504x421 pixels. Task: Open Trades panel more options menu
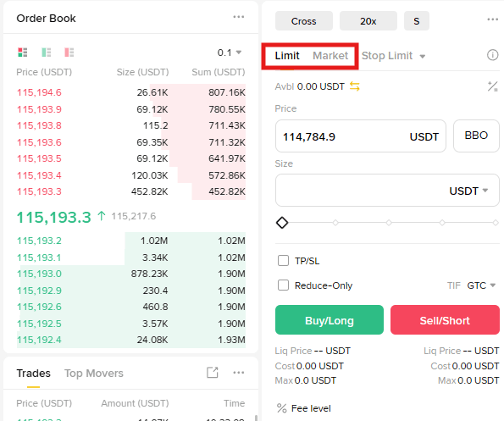click(x=239, y=373)
